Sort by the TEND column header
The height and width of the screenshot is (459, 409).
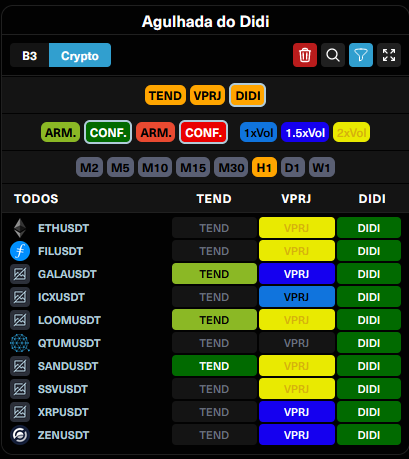click(214, 199)
